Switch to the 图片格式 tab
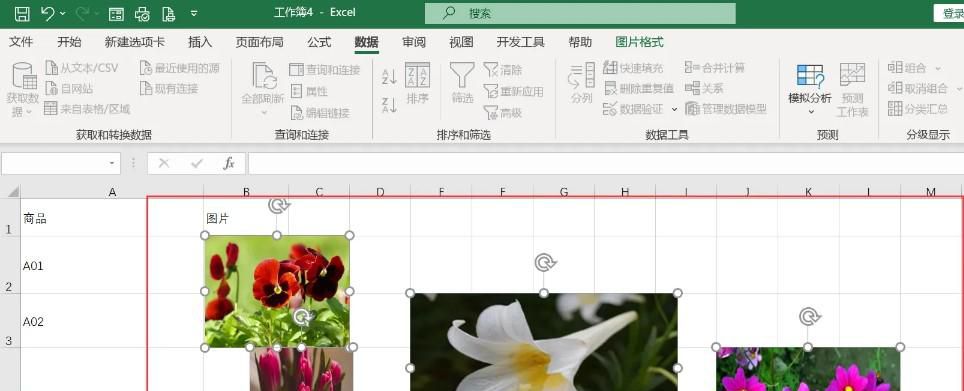This screenshot has width=964, height=391. 639,42
